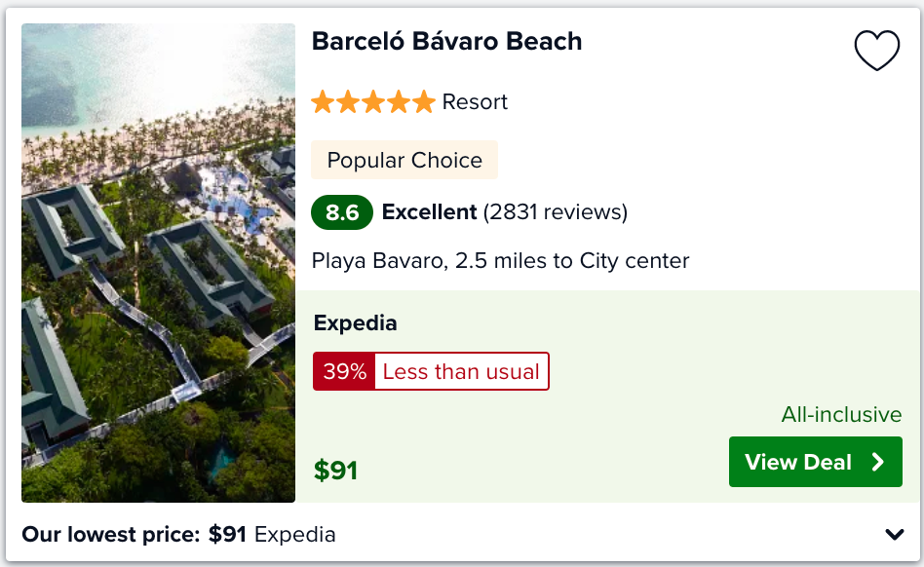Click the green All-inclusive label
This screenshot has height=567, width=924.
pyautogui.click(x=841, y=414)
